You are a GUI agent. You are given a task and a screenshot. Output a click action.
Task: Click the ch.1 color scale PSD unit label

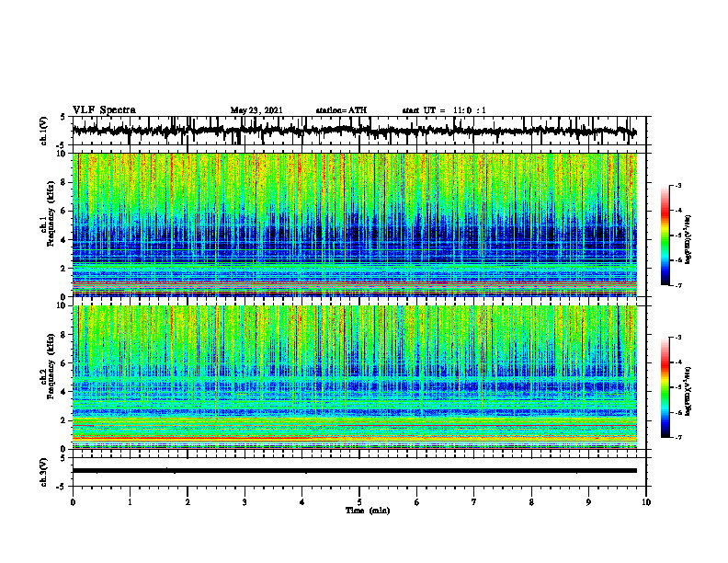tap(689, 239)
